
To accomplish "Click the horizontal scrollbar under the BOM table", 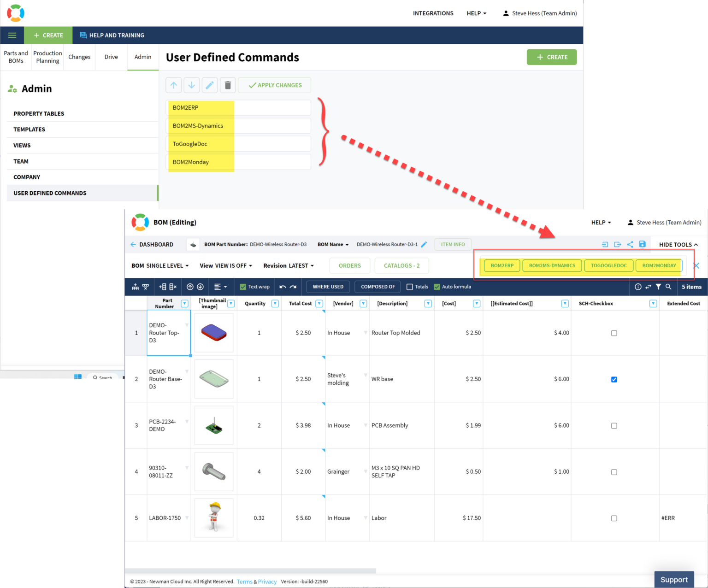I will 250,571.
